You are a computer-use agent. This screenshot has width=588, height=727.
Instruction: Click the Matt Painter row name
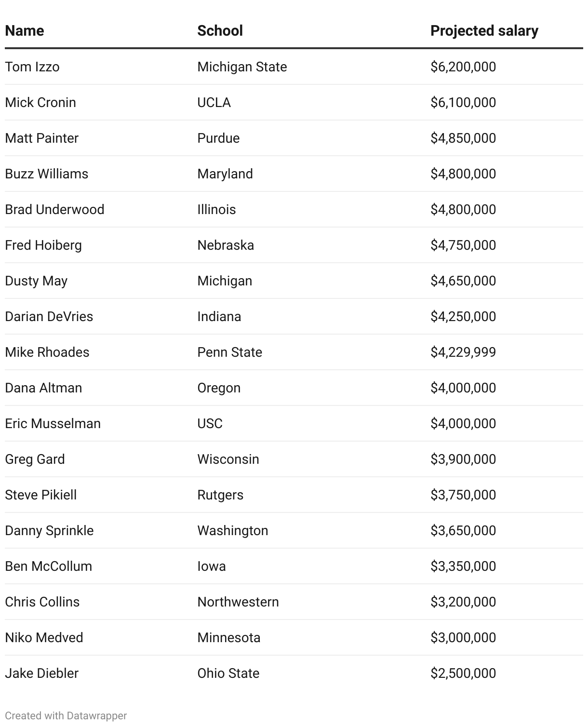[42, 138]
